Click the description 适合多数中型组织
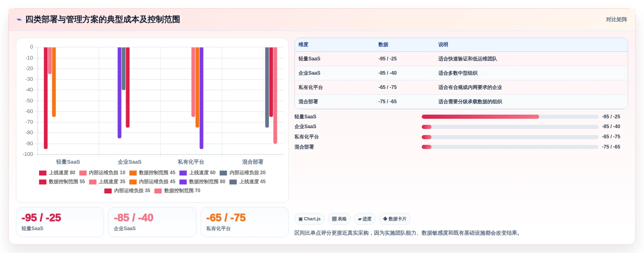The height and width of the screenshot is (253, 644). click(x=458, y=73)
